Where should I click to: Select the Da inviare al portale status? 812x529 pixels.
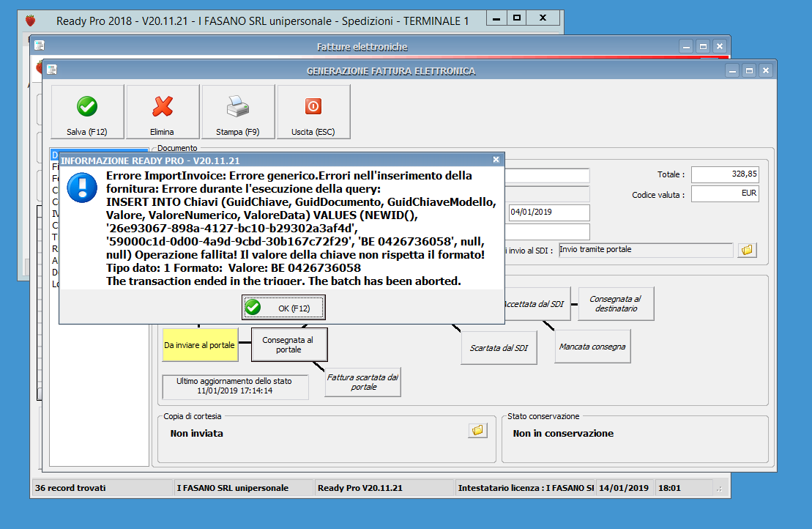[x=200, y=345]
